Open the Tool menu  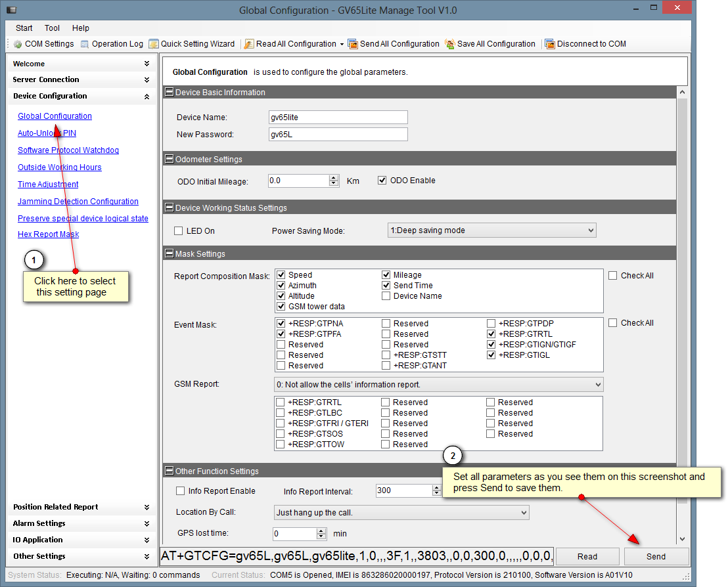click(x=52, y=28)
